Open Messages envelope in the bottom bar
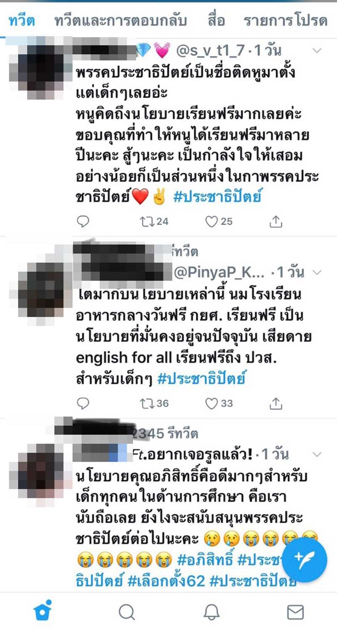The image size is (337, 644). click(295, 612)
